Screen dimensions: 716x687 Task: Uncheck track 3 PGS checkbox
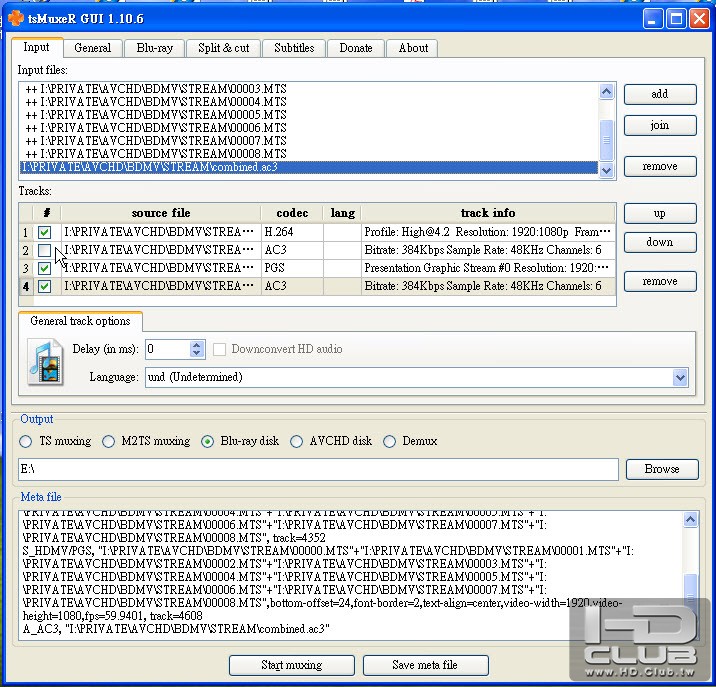pos(44,268)
